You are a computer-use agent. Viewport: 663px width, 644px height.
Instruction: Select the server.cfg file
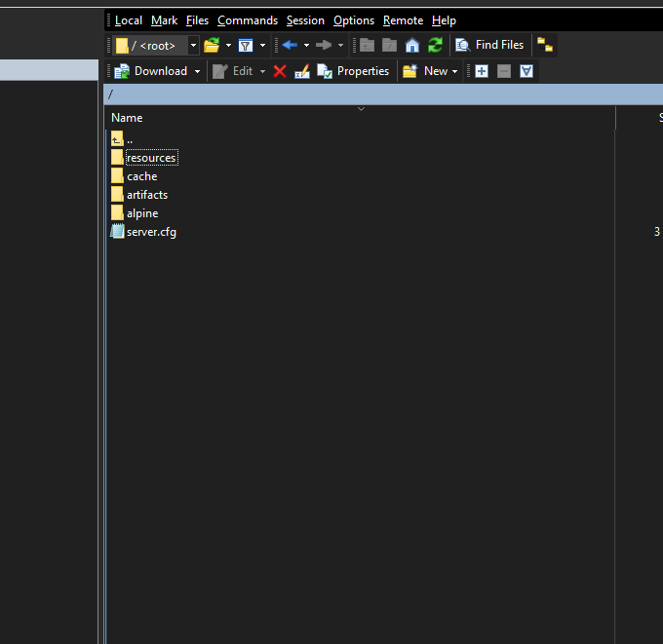[x=151, y=232]
